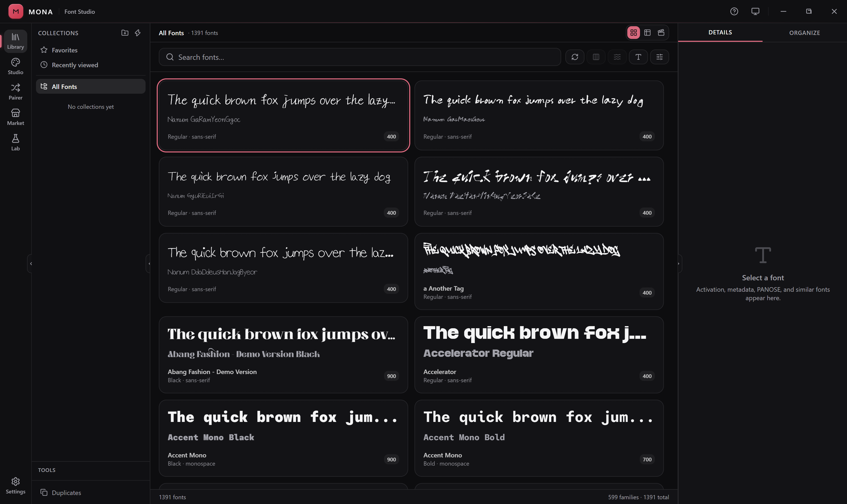Open the Pairer shuffle tool

click(x=16, y=92)
